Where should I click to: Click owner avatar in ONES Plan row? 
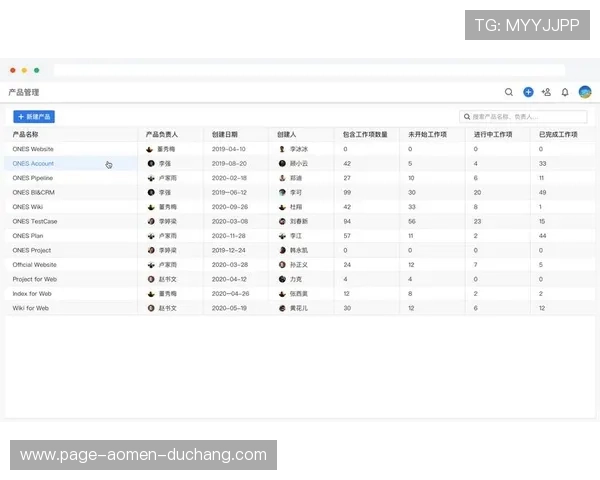[151, 236]
